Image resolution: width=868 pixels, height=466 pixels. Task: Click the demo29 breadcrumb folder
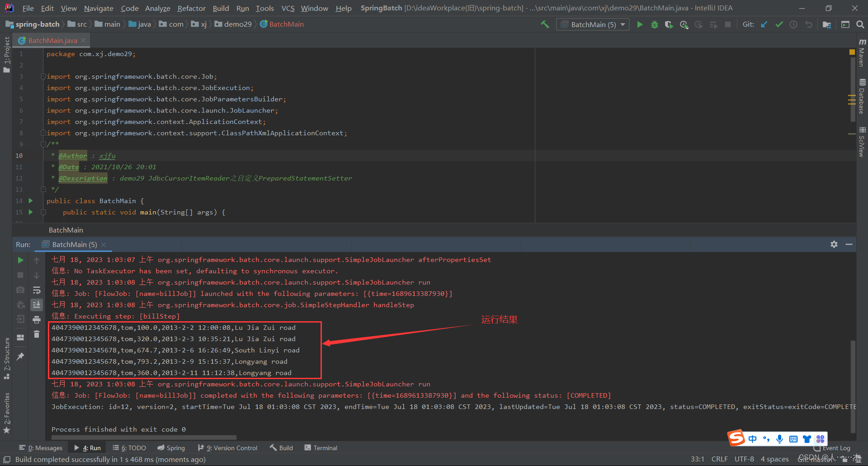pyautogui.click(x=233, y=24)
